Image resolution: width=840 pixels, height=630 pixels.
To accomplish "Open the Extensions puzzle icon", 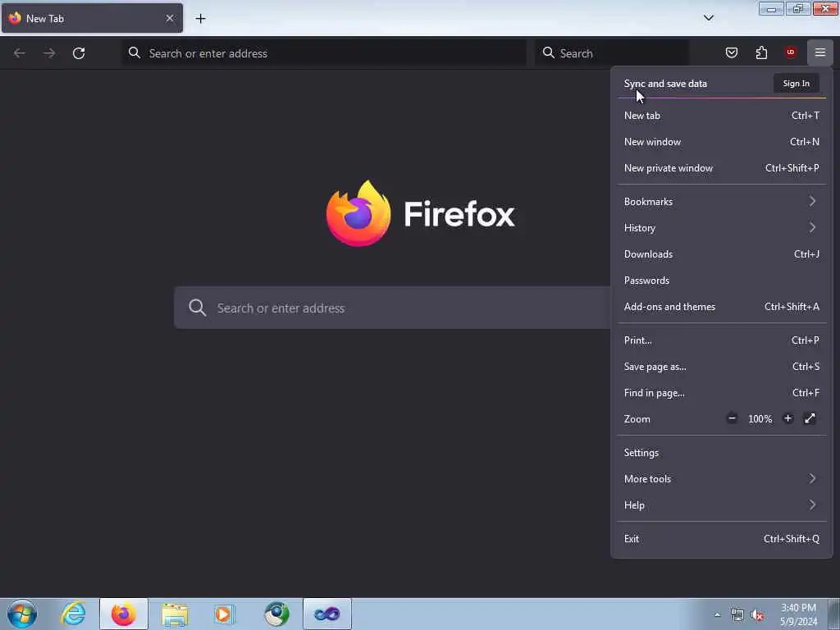I will [761, 52].
